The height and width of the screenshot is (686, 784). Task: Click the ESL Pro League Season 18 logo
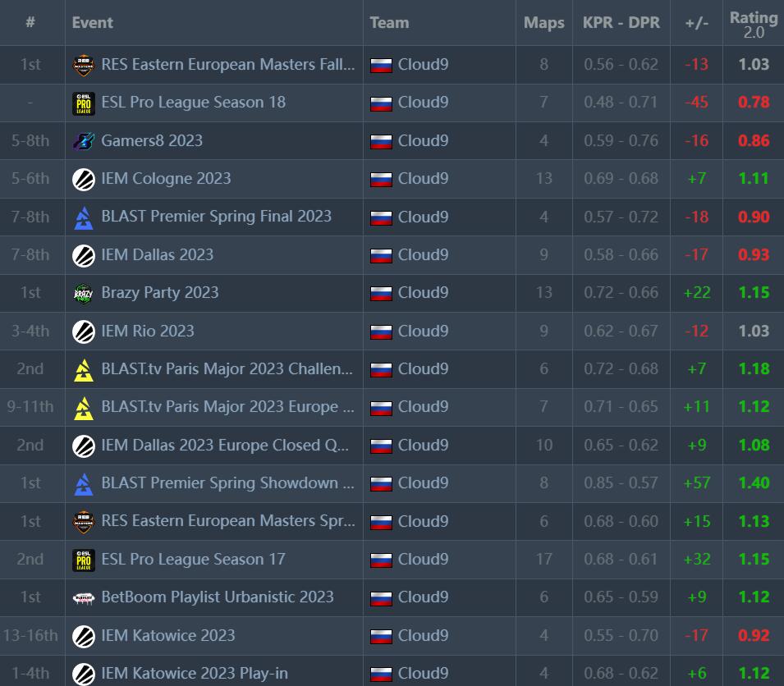coord(84,103)
